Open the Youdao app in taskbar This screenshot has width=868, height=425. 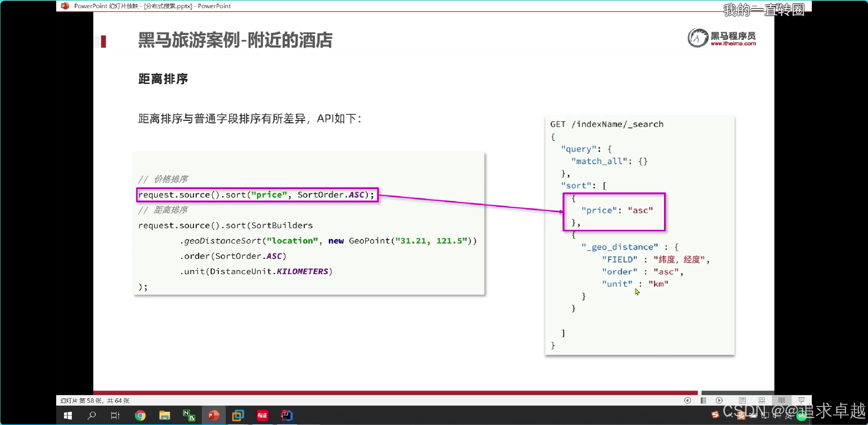click(262, 415)
